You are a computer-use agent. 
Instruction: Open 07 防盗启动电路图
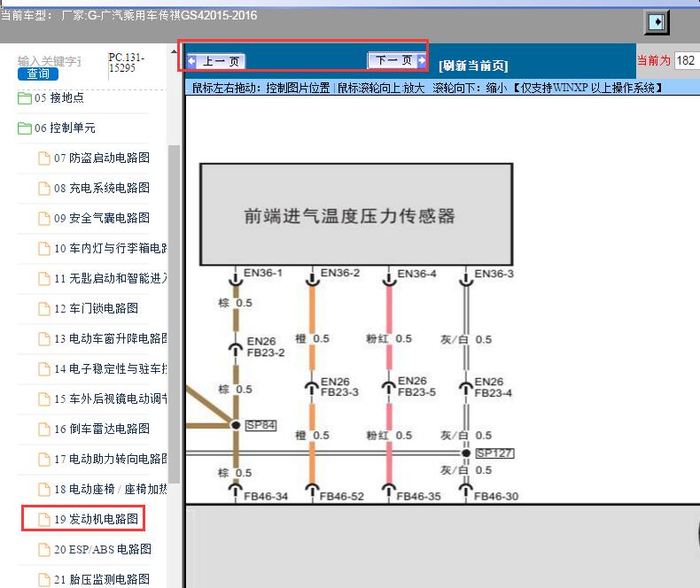(x=102, y=158)
